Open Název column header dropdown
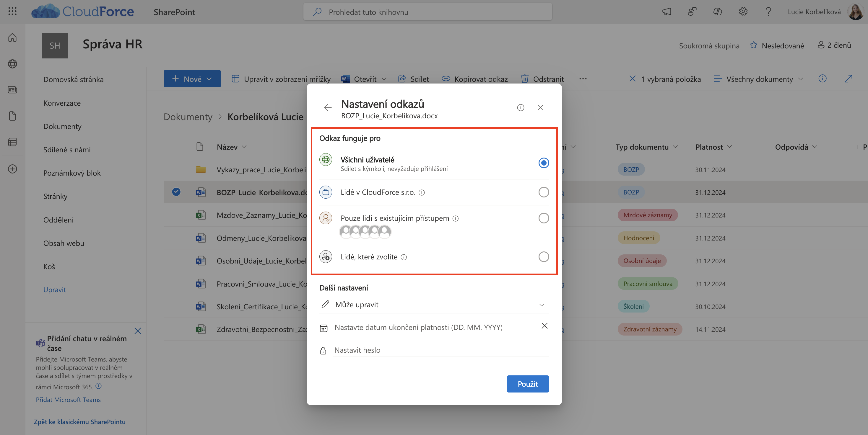The image size is (868, 435). pos(232,147)
